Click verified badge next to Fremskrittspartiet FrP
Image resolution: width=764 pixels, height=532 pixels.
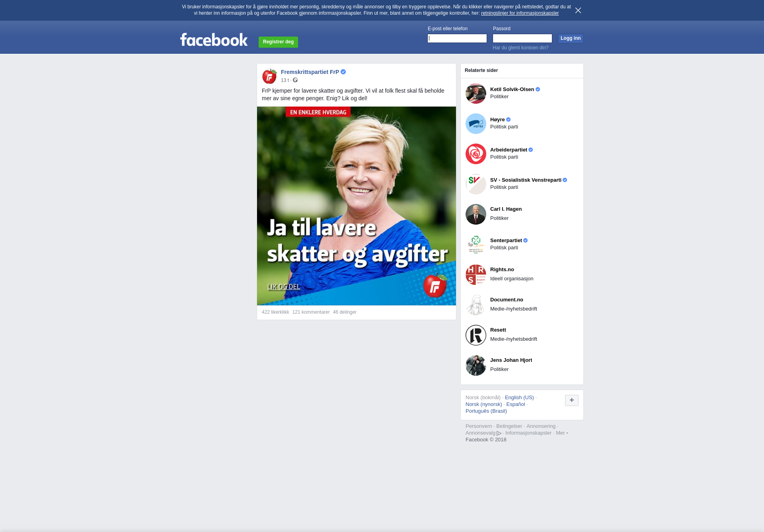pos(343,72)
